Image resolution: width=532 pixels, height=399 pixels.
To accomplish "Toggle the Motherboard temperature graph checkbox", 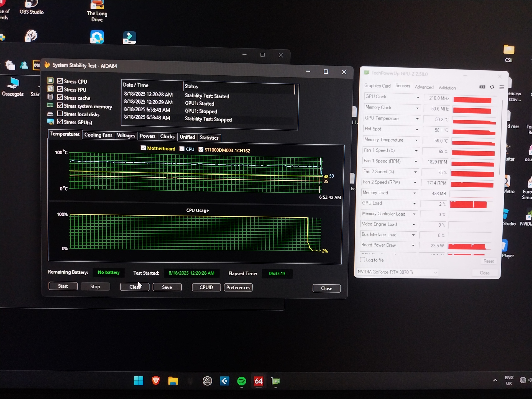I will (x=143, y=148).
